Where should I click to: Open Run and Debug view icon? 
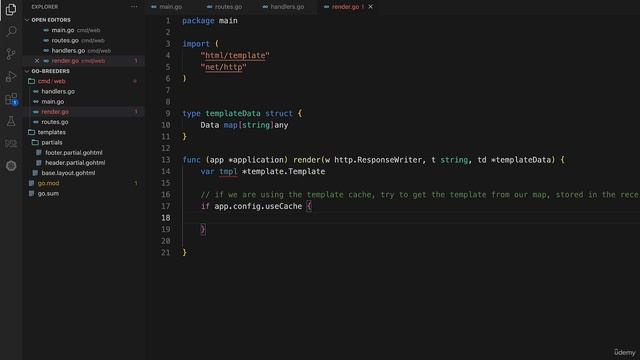(x=11, y=76)
